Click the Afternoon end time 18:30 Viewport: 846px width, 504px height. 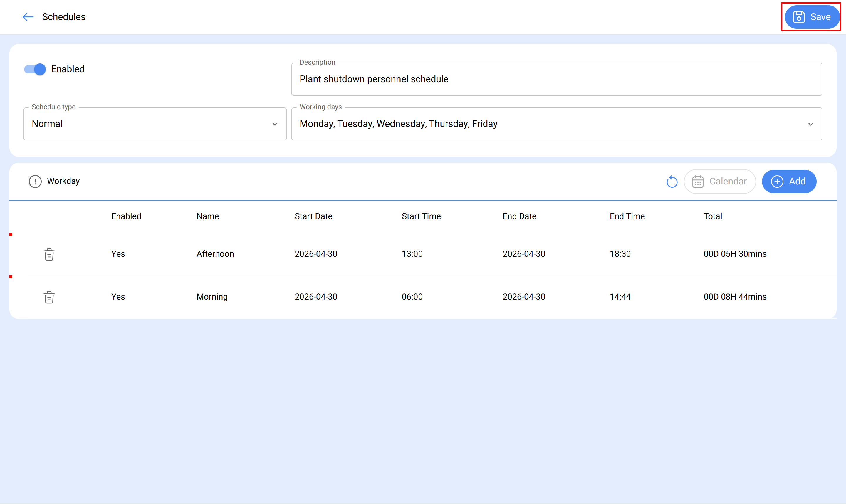click(x=620, y=254)
